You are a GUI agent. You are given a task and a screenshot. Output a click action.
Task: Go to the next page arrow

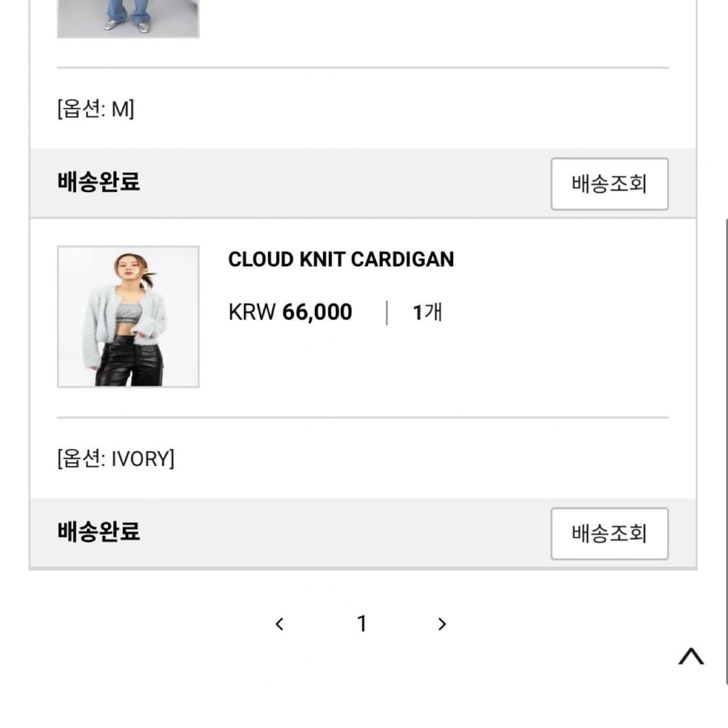(x=442, y=624)
